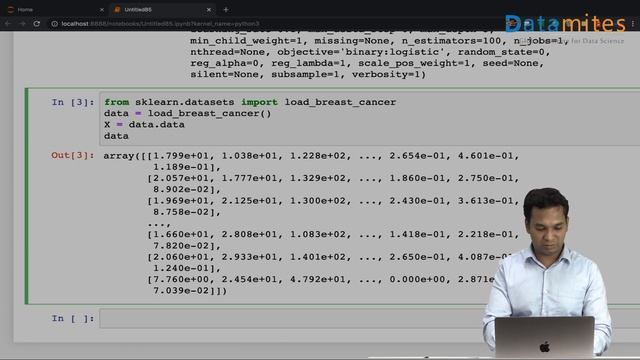Select the In [3]: prompt label
Image resolution: width=640 pixels, height=360 pixels.
point(73,102)
